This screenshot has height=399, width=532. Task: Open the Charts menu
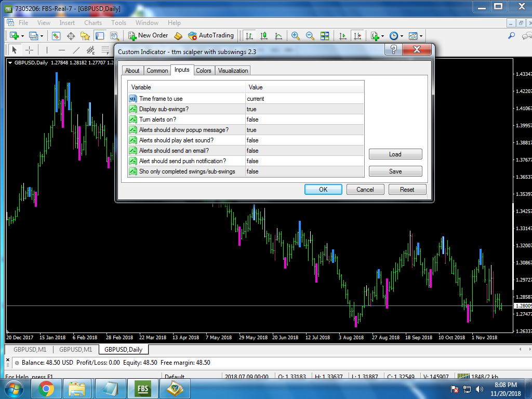coord(93,23)
